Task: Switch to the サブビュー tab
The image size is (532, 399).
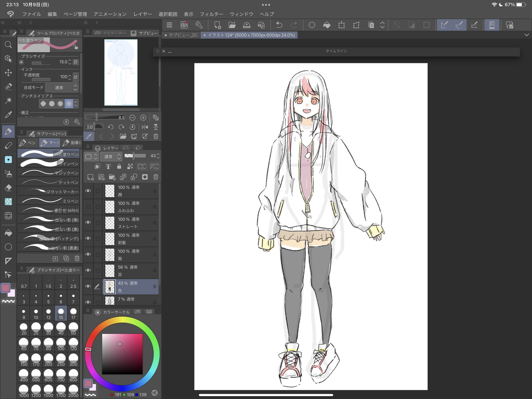Action: click(145, 33)
